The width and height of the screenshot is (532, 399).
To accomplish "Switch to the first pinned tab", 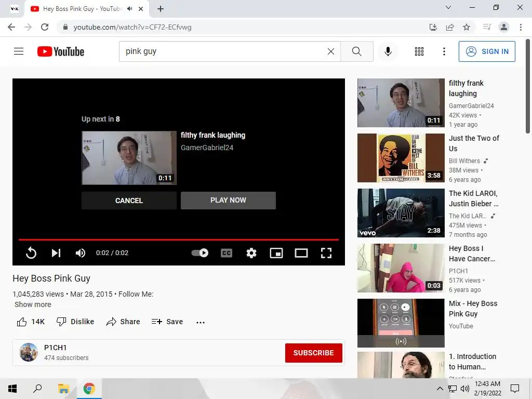I will (x=14, y=9).
